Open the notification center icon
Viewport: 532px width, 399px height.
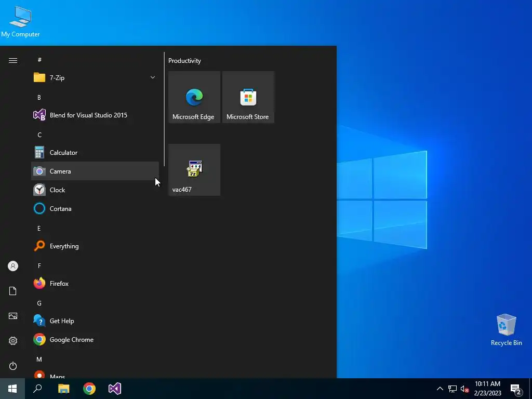click(516, 390)
